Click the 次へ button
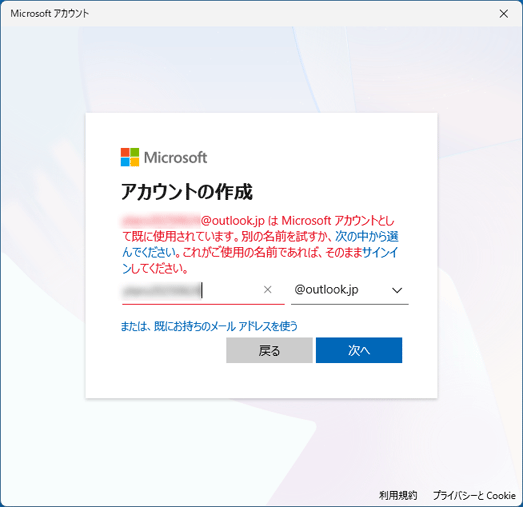This screenshot has height=507, width=523. tap(359, 350)
